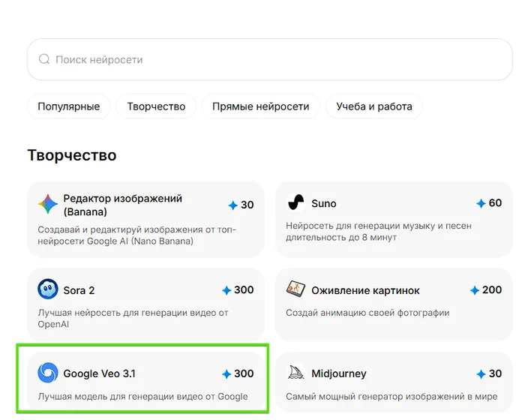Viewport: 525px width, 420px height.
Task: Click the Suno logo icon
Action: 296,203
